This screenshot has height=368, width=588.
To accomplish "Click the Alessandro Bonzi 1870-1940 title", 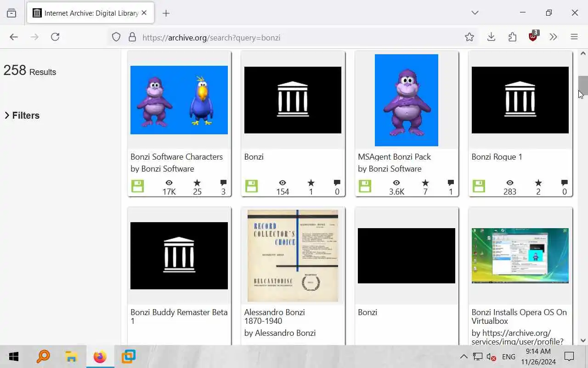I will coord(275,316).
